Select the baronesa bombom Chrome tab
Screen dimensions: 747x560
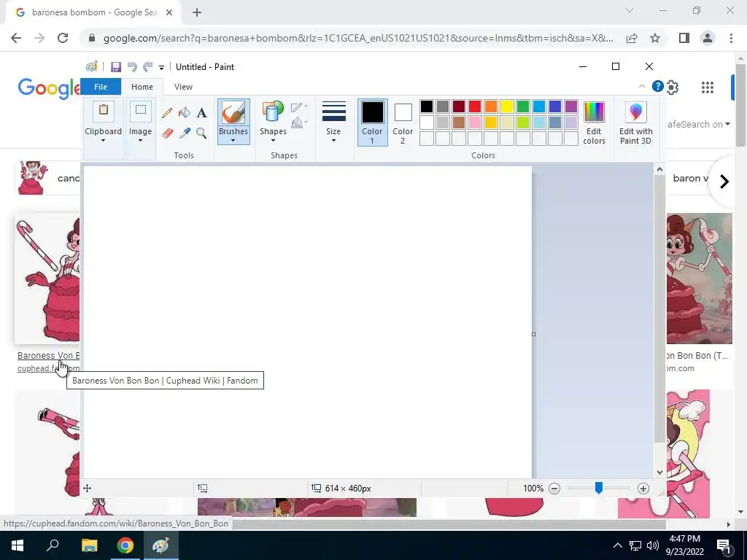pos(93,12)
